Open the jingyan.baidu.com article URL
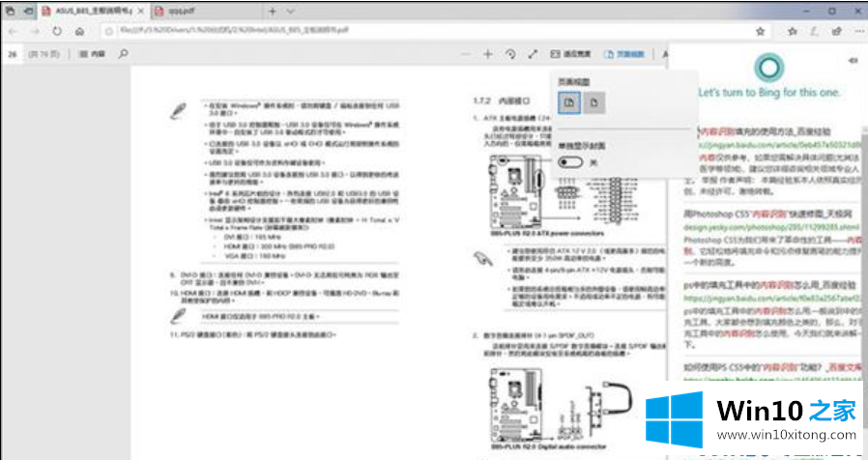This screenshot has width=868, height=460. [x=780, y=145]
